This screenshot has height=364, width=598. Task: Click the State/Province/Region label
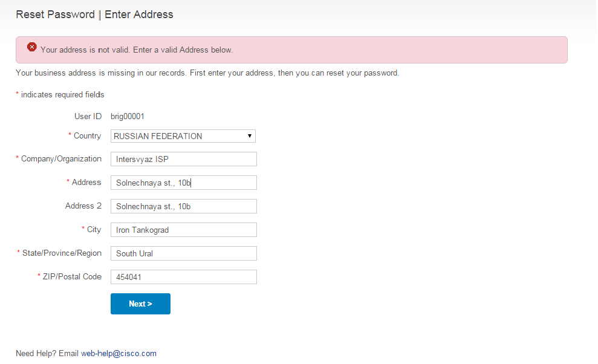click(x=62, y=253)
